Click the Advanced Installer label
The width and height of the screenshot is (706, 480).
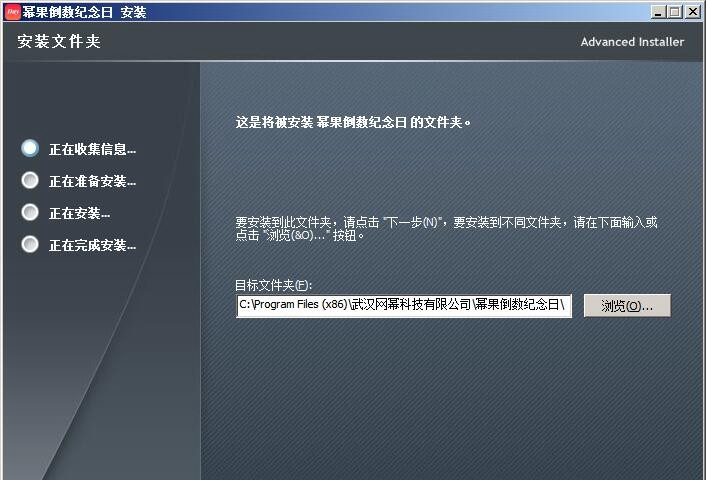tap(632, 42)
